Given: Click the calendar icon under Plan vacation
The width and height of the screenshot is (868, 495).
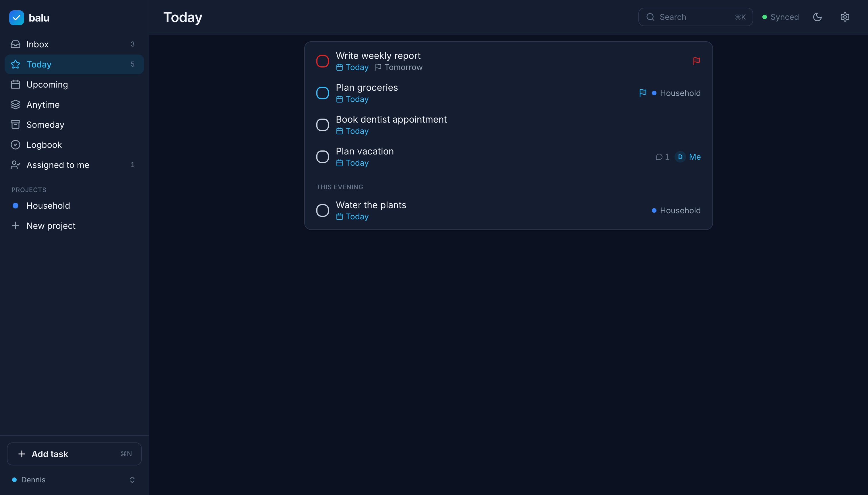Looking at the screenshot, I should click(x=339, y=163).
